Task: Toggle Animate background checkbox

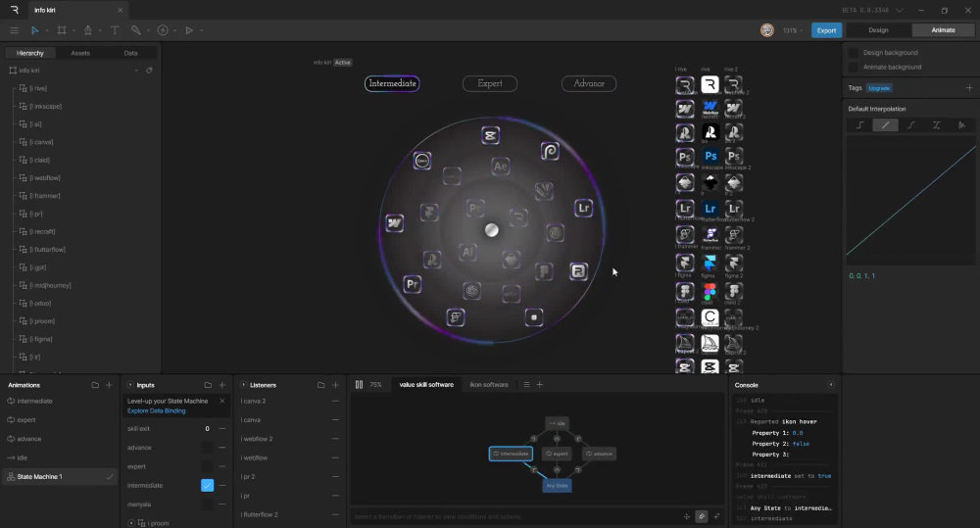Action: click(854, 67)
